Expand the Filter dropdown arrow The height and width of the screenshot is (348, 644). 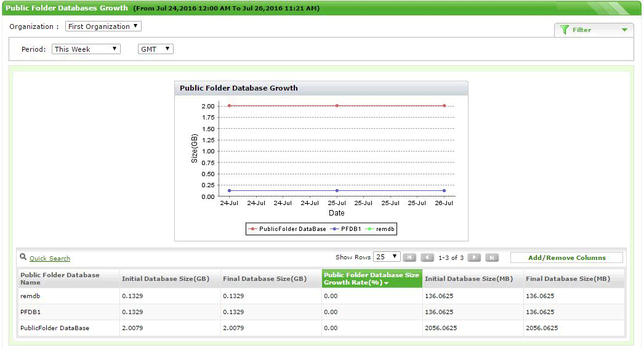tap(624, 30)
